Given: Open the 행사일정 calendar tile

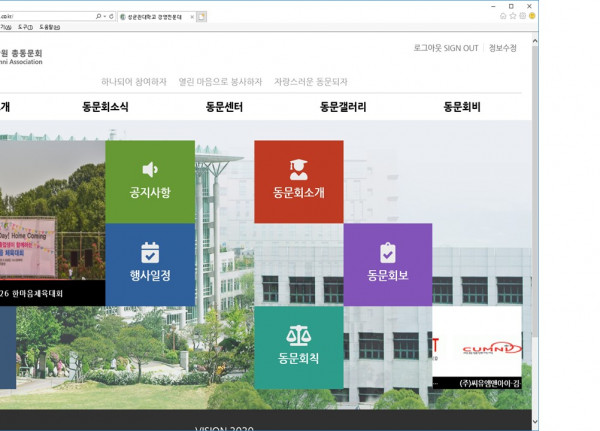Looking at the screenshot, I should point(150,264).
